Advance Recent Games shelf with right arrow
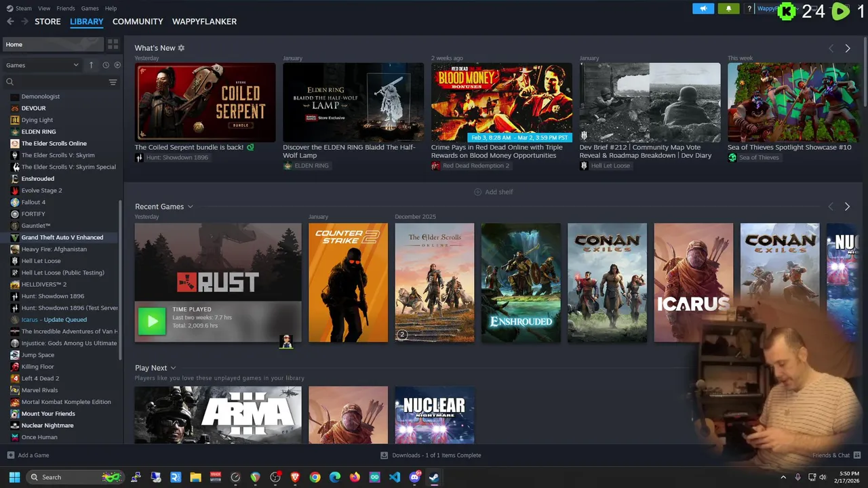 click(x=847, y=207)
